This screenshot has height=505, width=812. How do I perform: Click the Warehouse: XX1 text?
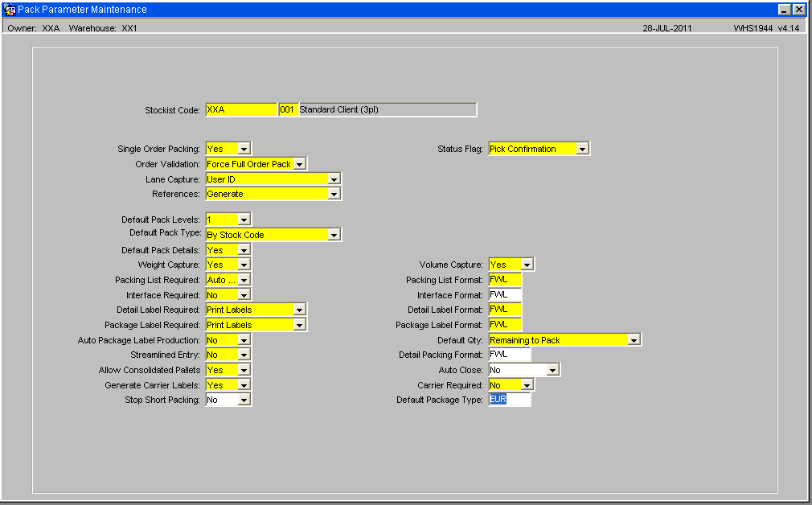click(x=103, y=28)
